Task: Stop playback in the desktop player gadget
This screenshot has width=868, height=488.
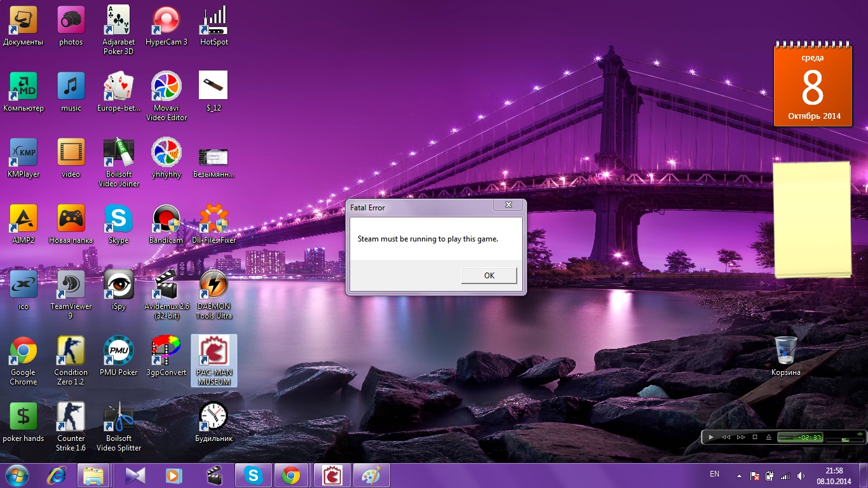Action: tap(755, 437)
